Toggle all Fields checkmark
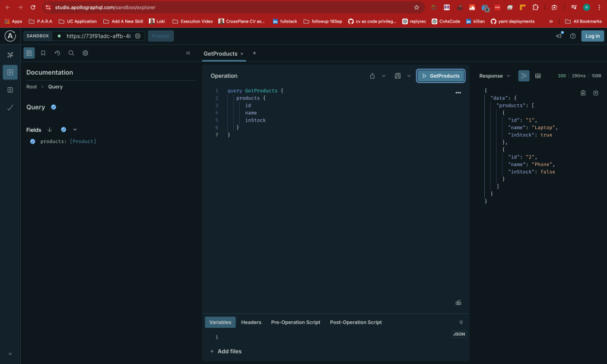This screenshot has height=364, width=607. [63, 130]
